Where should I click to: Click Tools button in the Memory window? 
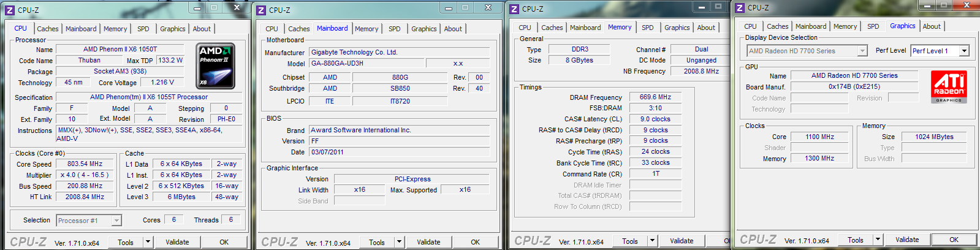coord(630,241)
